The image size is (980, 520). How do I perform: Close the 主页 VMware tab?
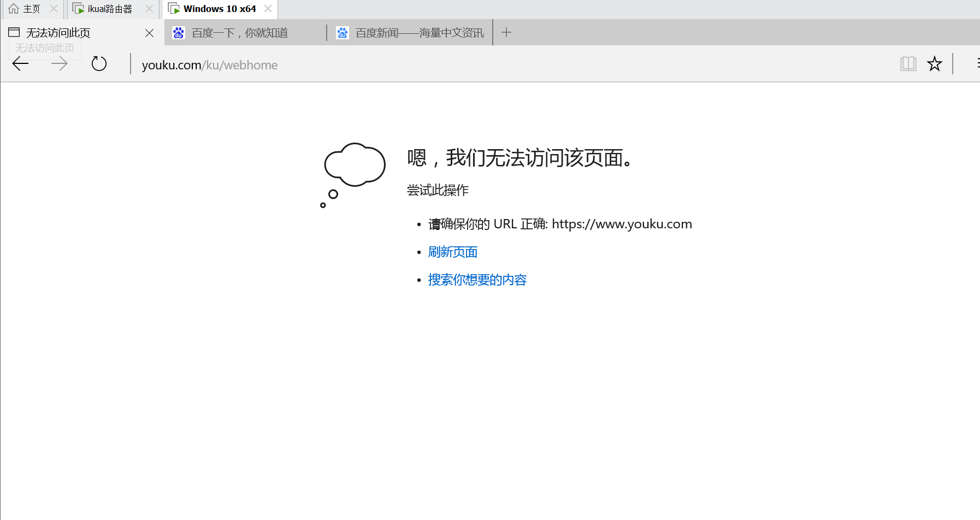(x=54, y=9)
